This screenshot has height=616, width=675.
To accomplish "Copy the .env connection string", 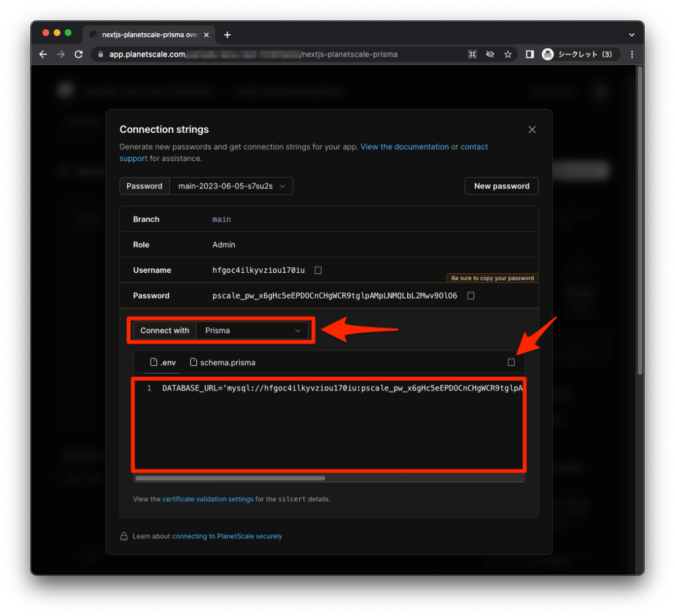I will click(511, 362).
